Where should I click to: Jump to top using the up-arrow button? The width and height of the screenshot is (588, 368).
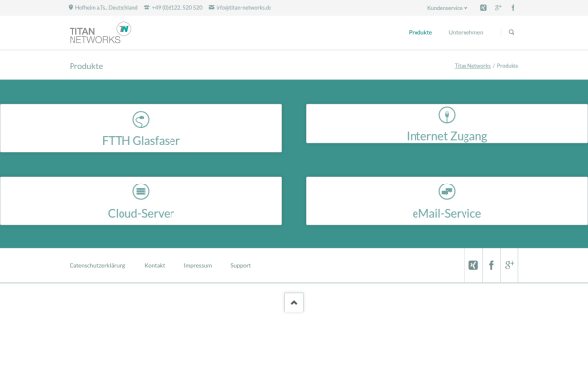point(294,302)
